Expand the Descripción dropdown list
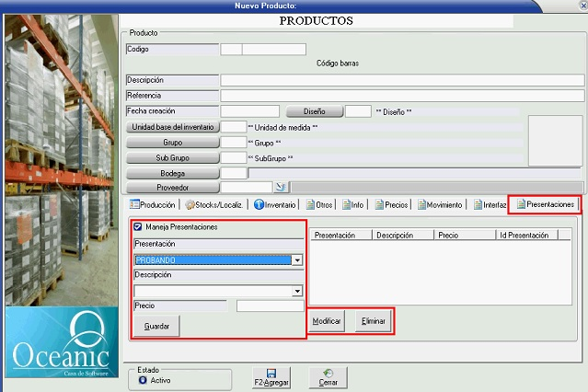This screenshot has width=588, height=392. tap(296, 291)
